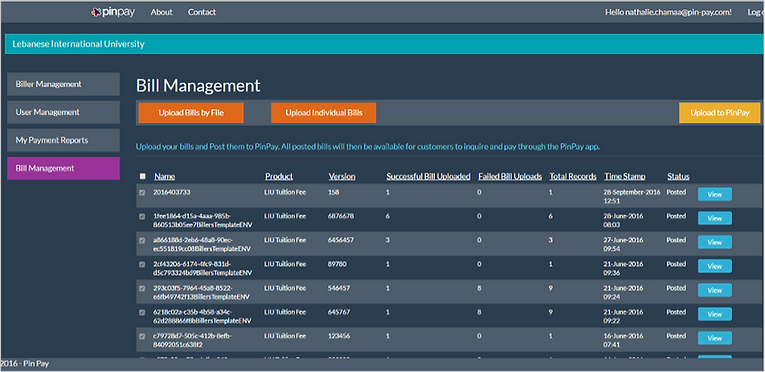This screenshot has height=372, width=765.
Task: View the bill with version 89780
Action: point(715,266)
